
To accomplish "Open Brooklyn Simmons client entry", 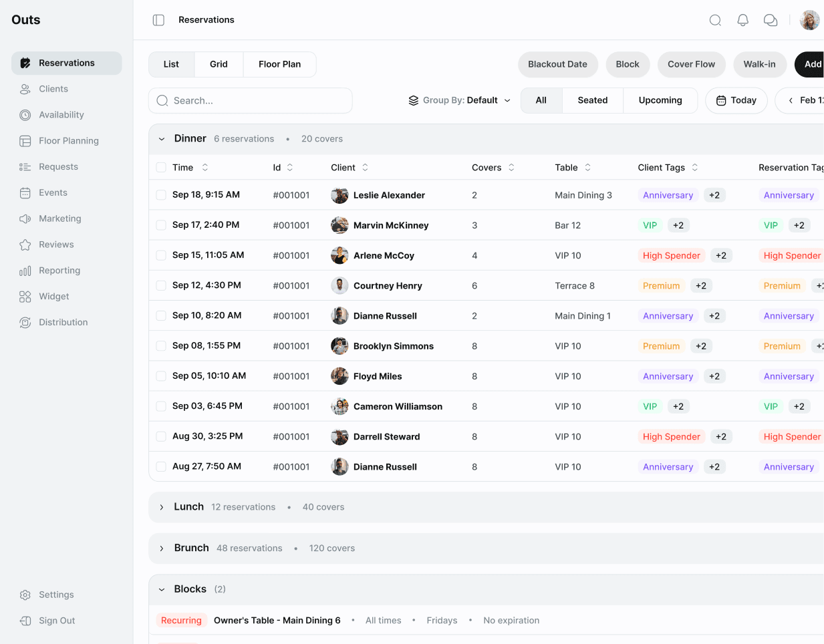I will [382, 346].
